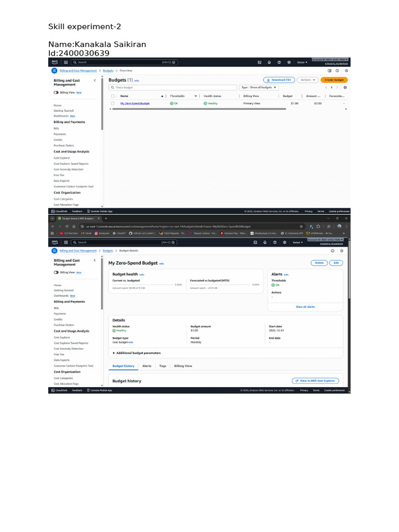Open CloudShell in the lower screenshot footer

(x=59, y=390)
